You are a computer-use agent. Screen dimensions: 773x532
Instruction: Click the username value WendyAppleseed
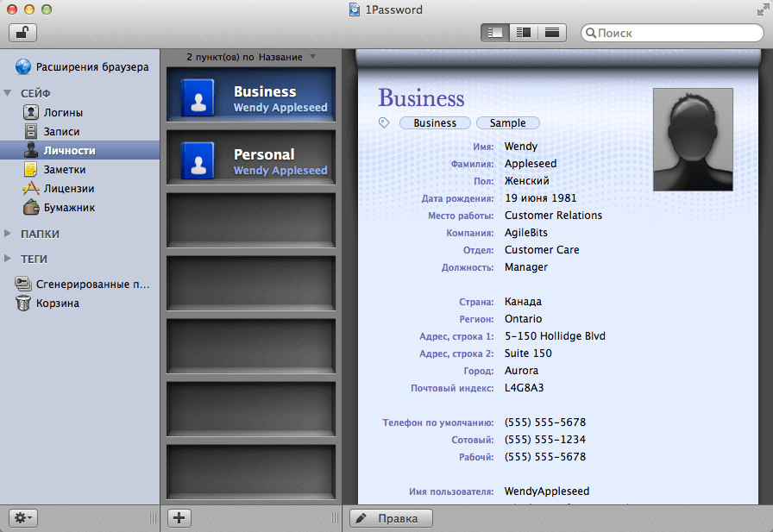[x=547, y=491]
